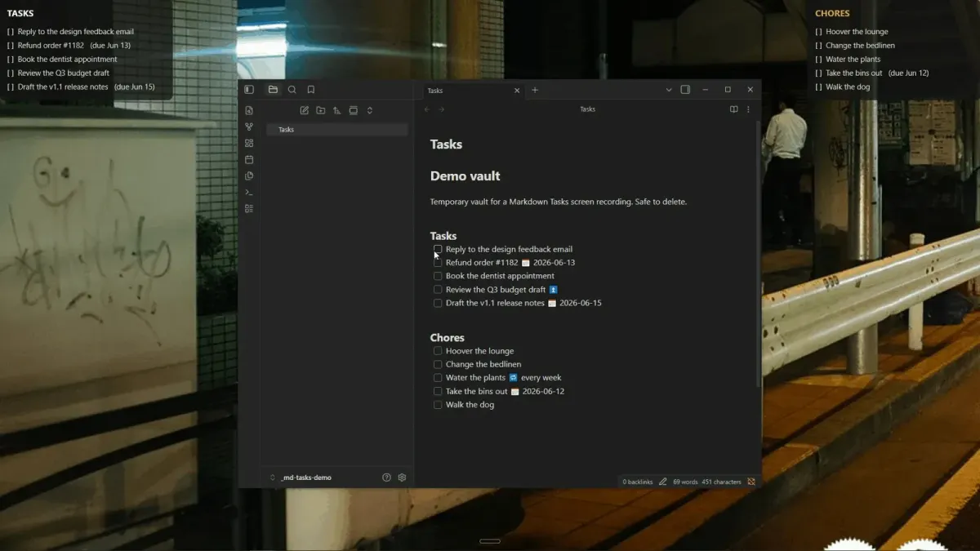Check off Book the dentist appointment
The height and width of the screenshot is (551, 980).
coord(438,276)
